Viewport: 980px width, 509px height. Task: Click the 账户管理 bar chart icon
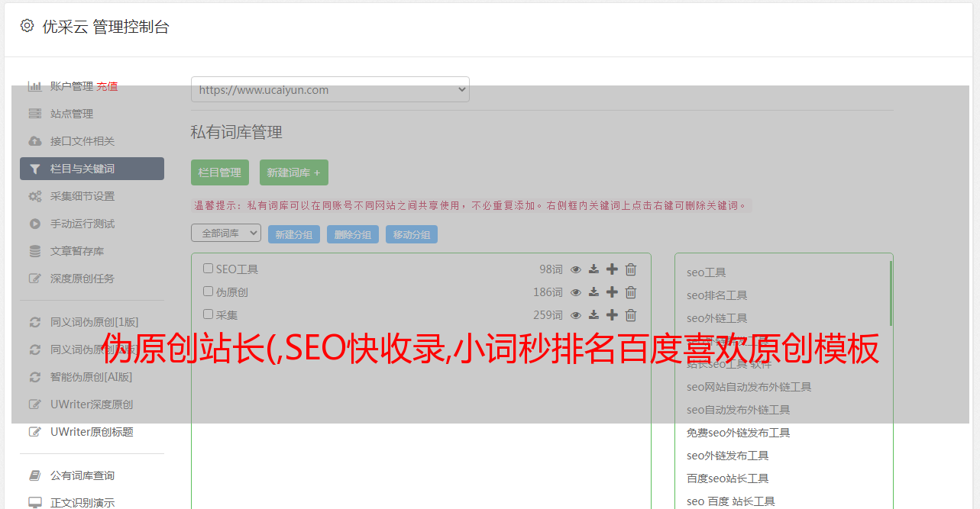point(35,86)
